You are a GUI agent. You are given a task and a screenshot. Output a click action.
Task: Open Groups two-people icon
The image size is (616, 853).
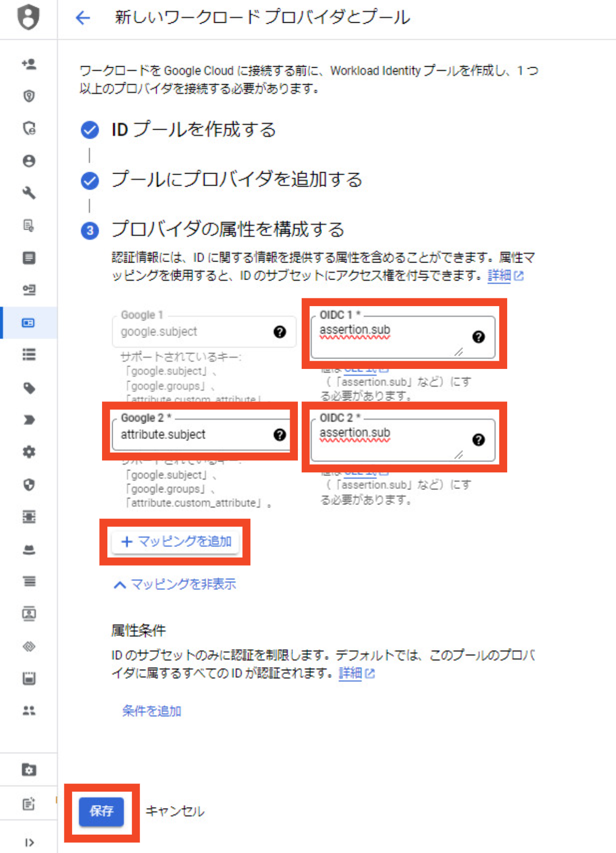point(29,710)
